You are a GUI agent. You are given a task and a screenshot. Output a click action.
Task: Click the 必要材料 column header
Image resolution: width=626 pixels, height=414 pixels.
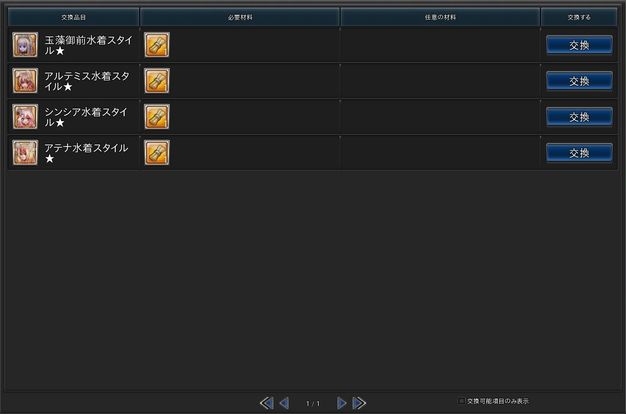(x=240, y=17)
